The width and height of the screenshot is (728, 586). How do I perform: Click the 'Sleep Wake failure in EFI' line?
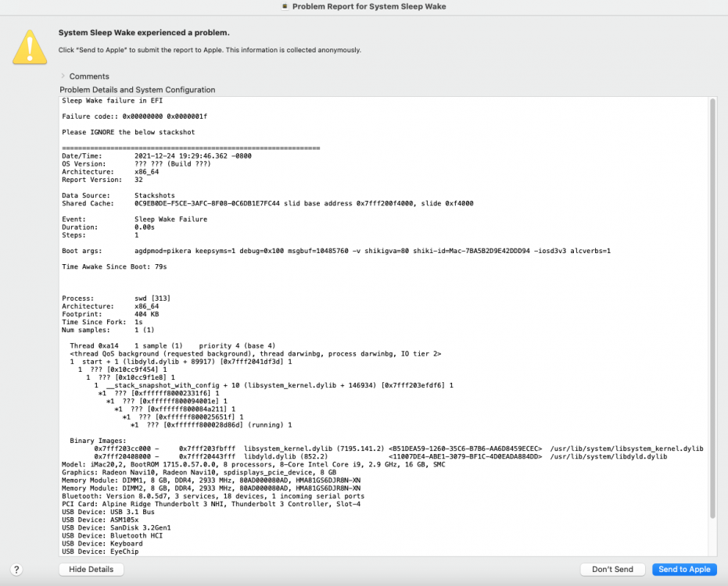tap(113, 101)
